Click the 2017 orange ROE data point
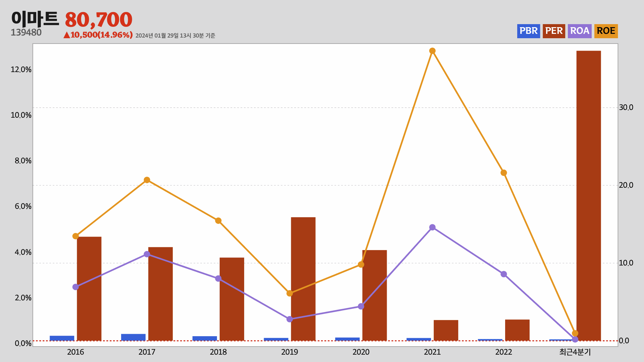This screenshot has height=362, width=644. tap(147, 180)
